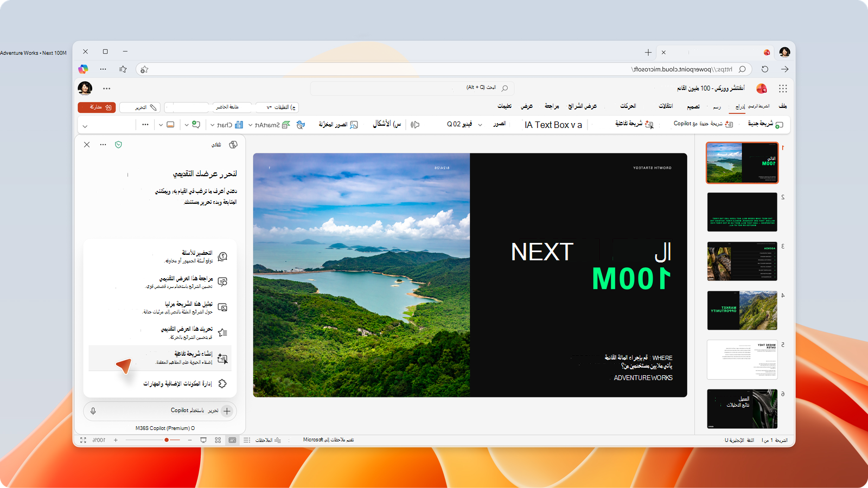Screen dimensions: 868x488
Task: Click الصور المخزّنة stock images button
Action: pos(339,125)
